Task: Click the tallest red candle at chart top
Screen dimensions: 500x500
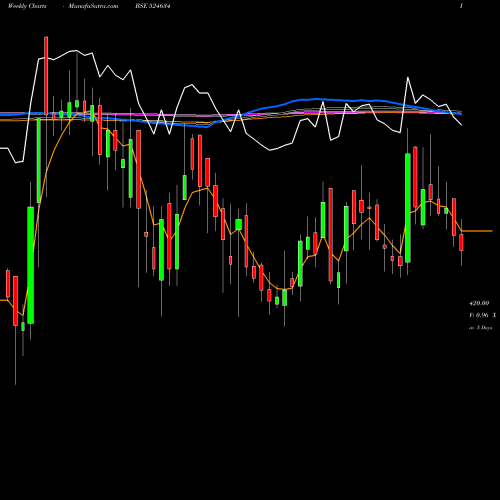Action: point(46,76)
